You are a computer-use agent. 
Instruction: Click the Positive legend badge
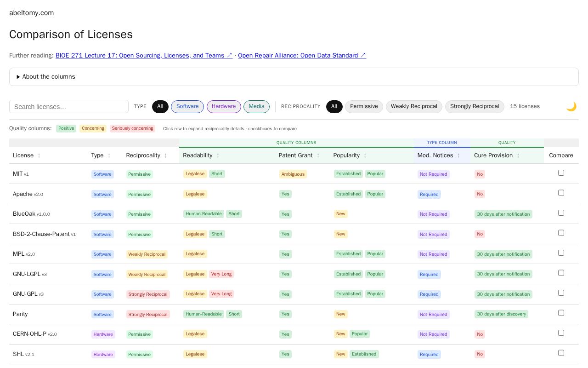click(x=66, y=128)
